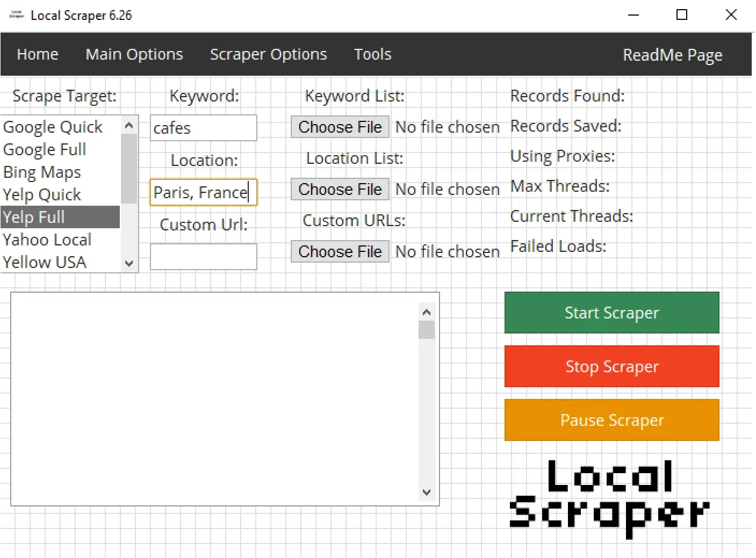Image resolution: width=756 pixels, height=558 pixels.
Task: Open the Home menu
Action: [x=38, y=54]
